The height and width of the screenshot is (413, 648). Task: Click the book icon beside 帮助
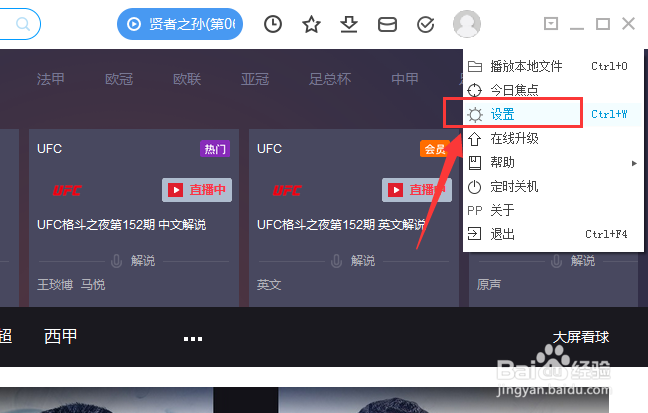[x=475, y=163]
